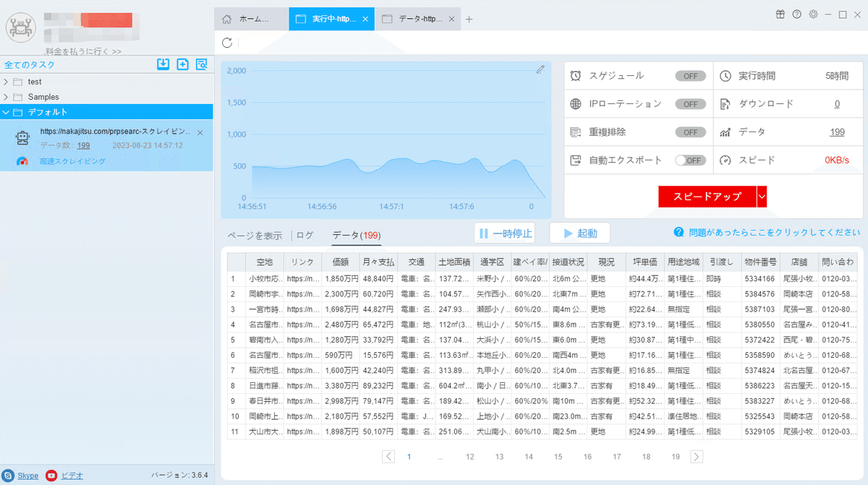
Task: Go to page 19
Action: 675,456
